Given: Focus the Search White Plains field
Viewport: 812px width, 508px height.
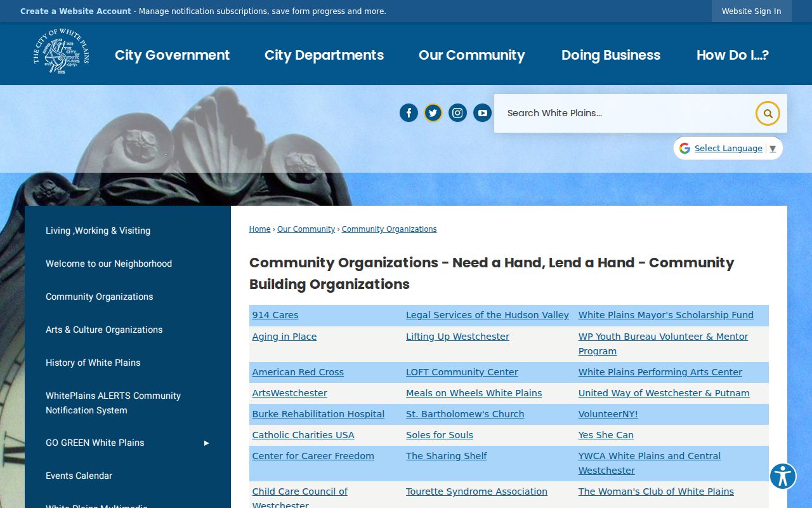Looking at the screenshot, I should [625, 114].
